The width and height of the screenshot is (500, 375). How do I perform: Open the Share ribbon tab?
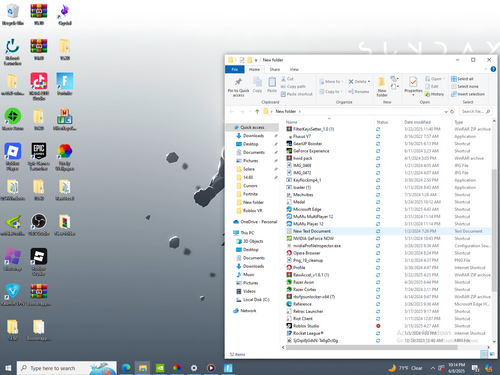pyautogui.click(x=275, y=69)
